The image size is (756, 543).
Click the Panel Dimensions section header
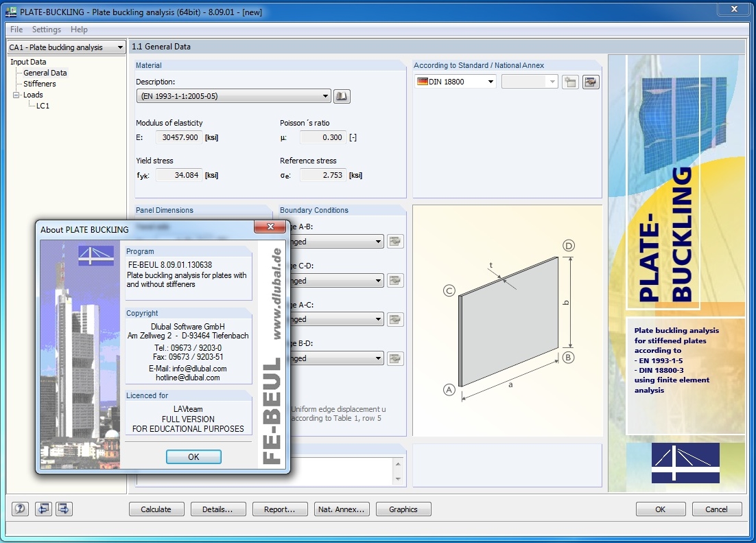[x=165, y=211]
